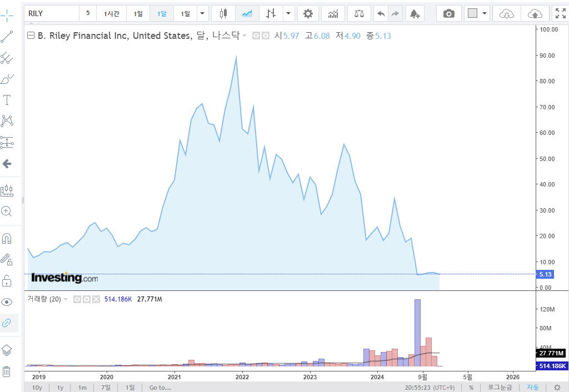Open chart settings gear
This screenshot has width=569, height=392.
point(308,14)
